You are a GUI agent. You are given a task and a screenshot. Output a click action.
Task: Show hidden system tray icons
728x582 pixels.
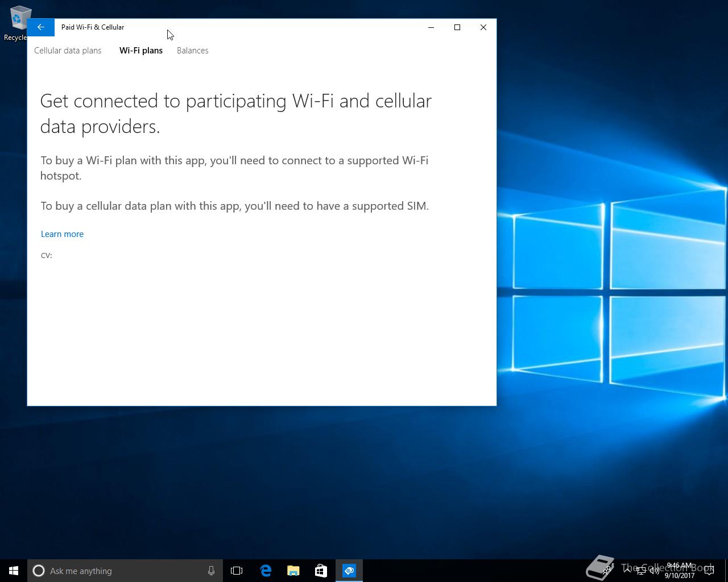click(x=627, y=571)
